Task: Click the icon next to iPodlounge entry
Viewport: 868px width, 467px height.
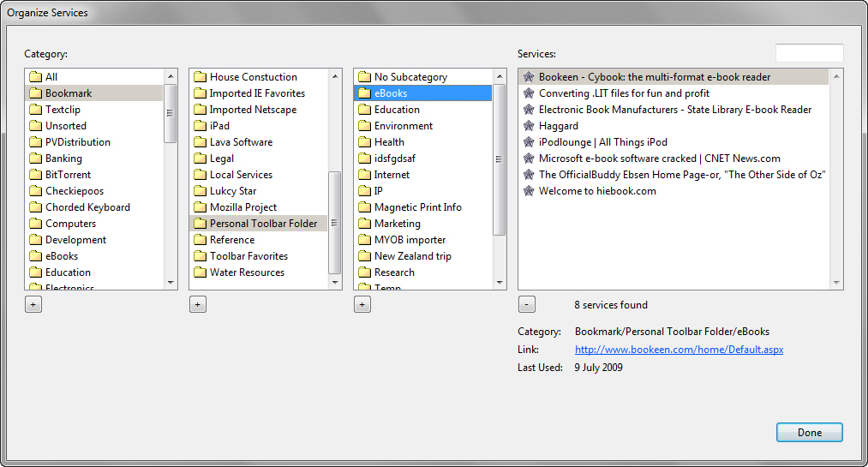Action: point(529,141)
